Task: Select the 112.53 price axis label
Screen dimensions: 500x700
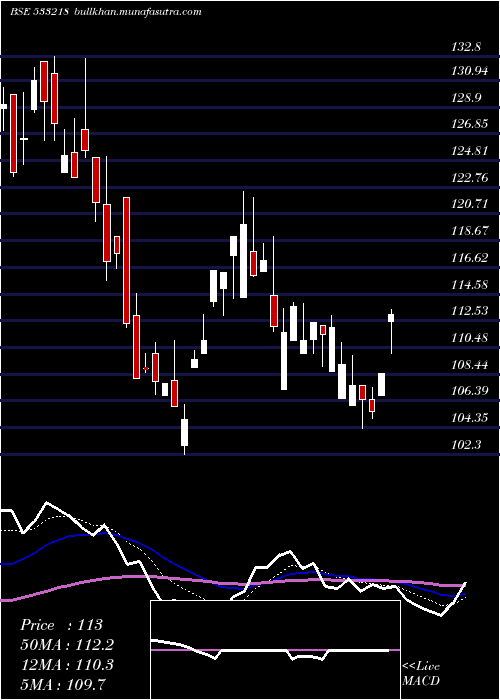Action: (x=470, y=311)
